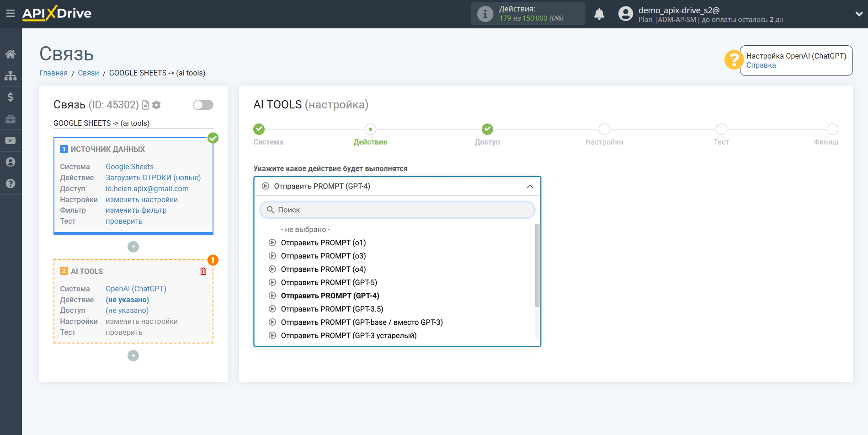Click the copy document icon beside connection ID
Viewport: 868px width, 435px height.
(145, 105)
